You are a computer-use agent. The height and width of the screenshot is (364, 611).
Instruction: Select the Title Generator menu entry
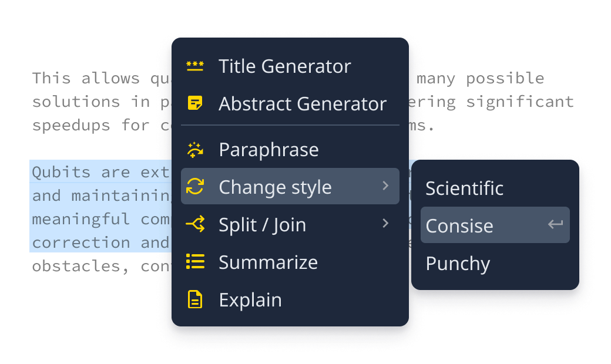click(284, 66)
